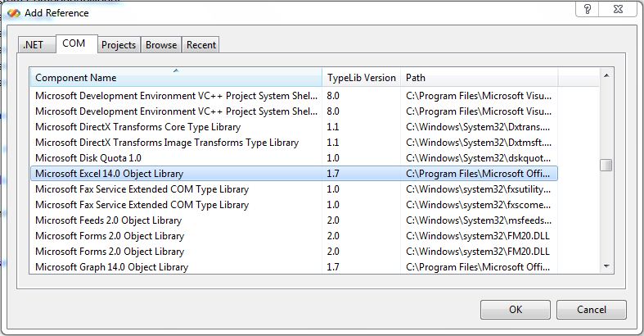Click the help question mark button
The height and width of the screenshot is (336, 644).
586,9
